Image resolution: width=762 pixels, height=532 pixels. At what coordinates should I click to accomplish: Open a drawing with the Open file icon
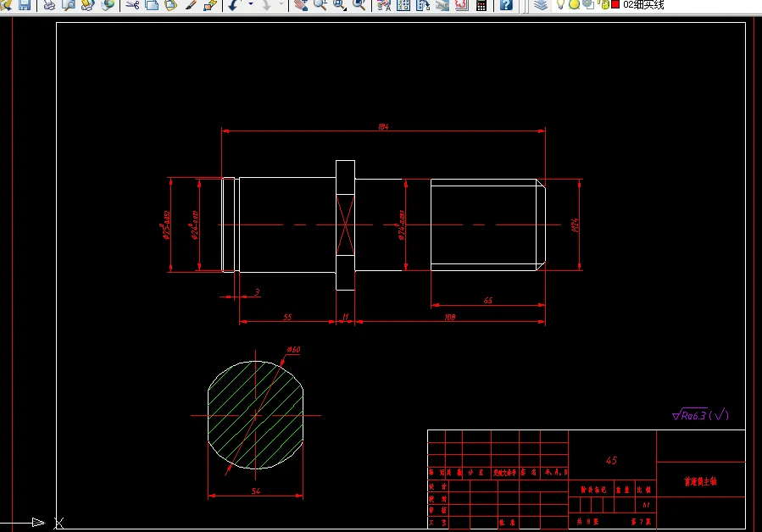click(6, 5)
